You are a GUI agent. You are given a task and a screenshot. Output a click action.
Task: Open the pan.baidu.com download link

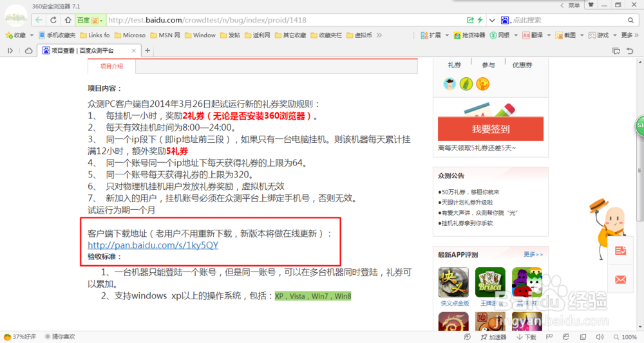(153, 245)
